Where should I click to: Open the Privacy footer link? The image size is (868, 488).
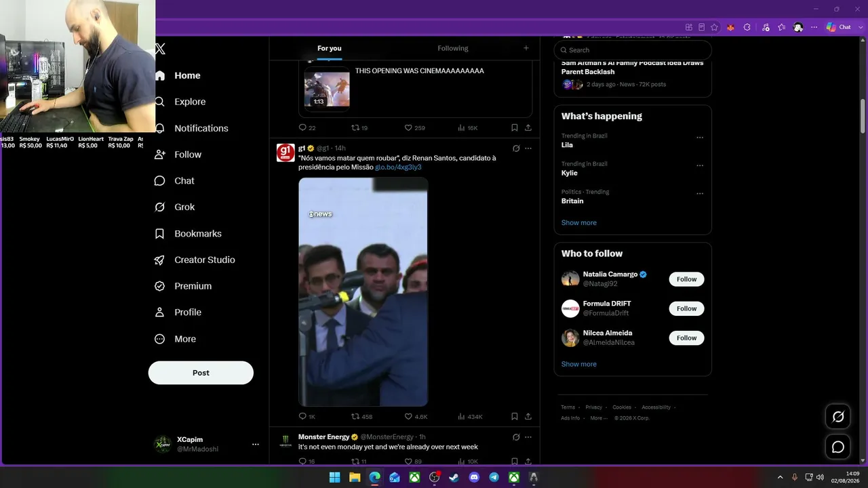point(594,407)
